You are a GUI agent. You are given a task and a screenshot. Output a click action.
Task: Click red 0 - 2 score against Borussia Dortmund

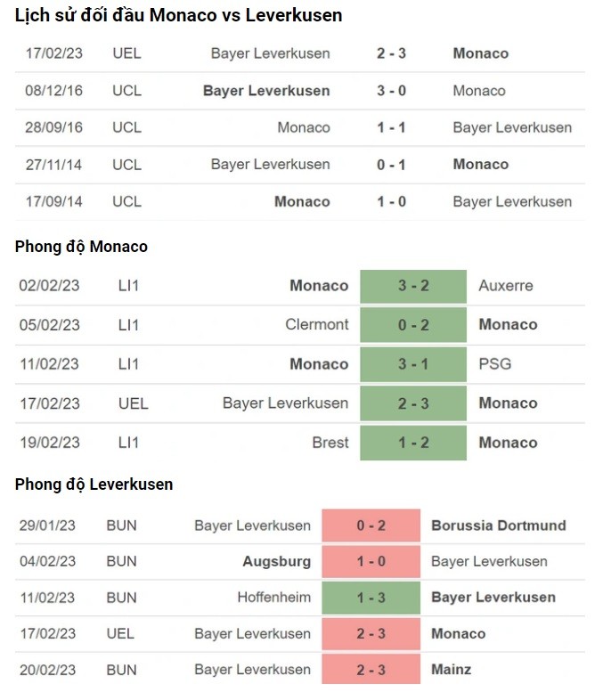(371, 525)
